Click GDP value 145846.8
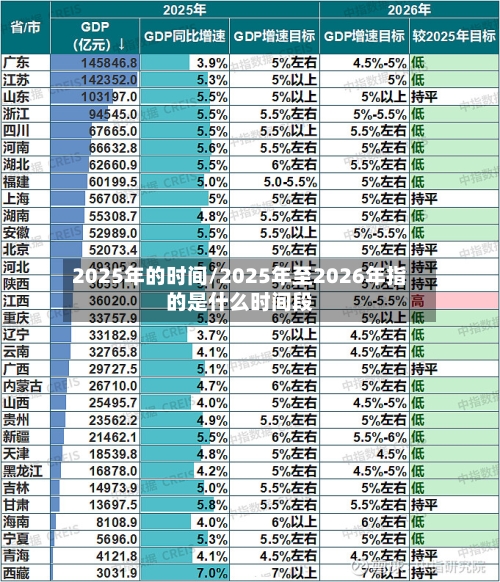The image size is (500, 582). tap(95, 63)
